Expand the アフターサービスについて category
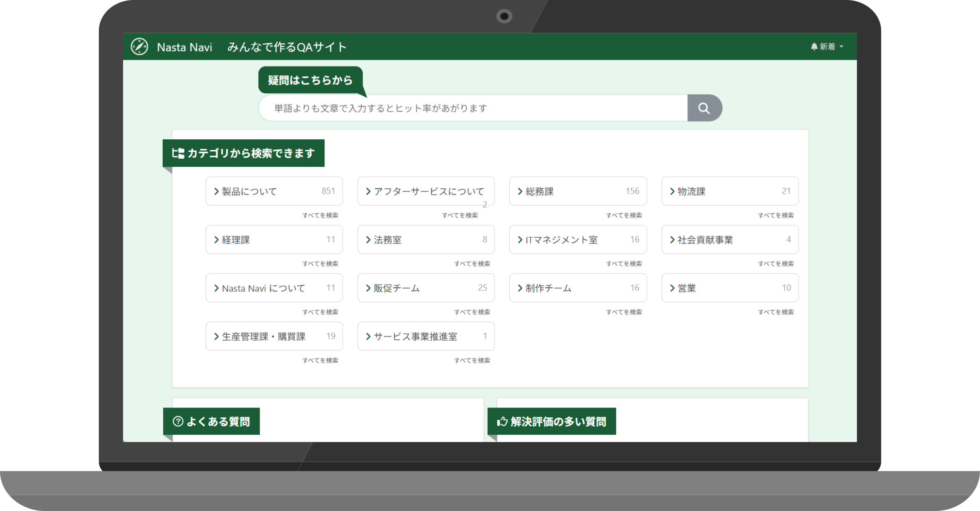This screenshot has width=980, height=511. click(x=425, y=191)
